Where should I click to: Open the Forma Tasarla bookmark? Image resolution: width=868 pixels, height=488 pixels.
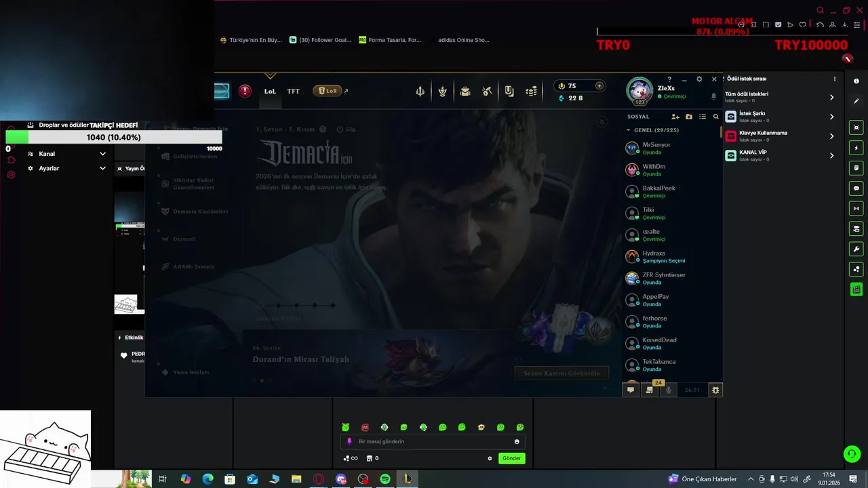click(390, 40)
